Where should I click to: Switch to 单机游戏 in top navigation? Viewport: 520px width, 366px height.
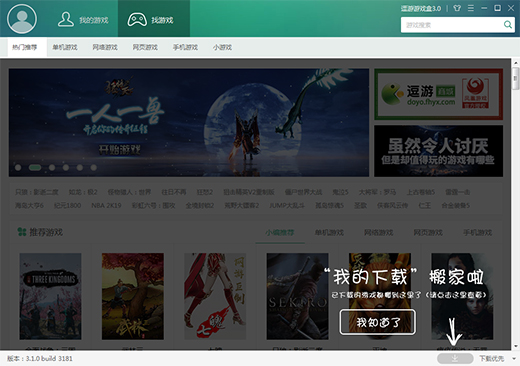point(65,47)
